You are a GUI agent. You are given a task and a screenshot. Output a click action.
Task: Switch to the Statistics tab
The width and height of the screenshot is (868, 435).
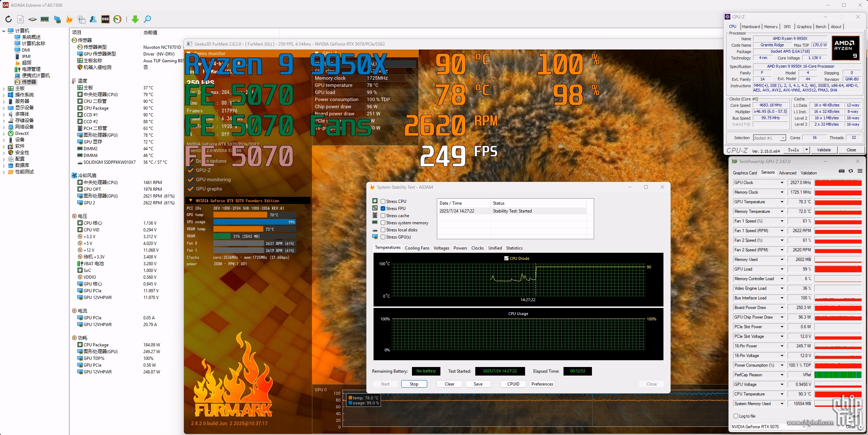(514, 248)
